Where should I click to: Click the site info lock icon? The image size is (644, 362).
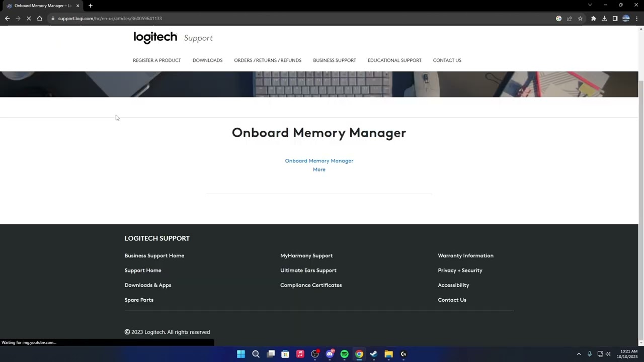tap(52, 19)
